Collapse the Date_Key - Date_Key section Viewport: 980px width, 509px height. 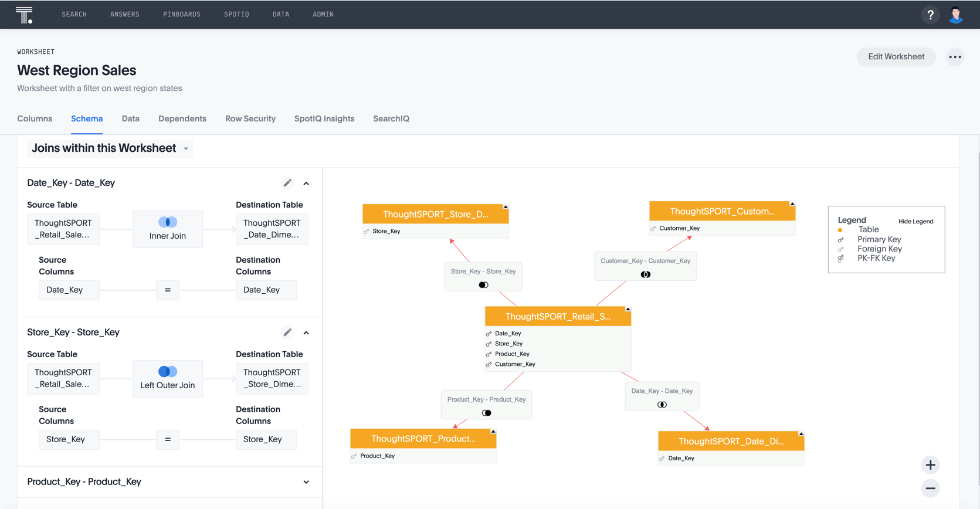[x=306, y=184]
